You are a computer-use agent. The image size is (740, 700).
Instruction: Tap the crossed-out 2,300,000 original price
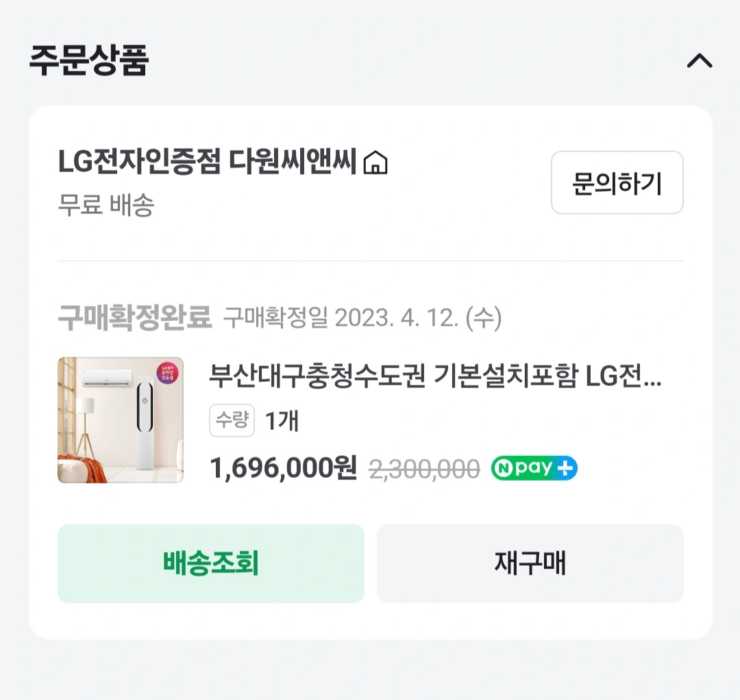[425, 469]
